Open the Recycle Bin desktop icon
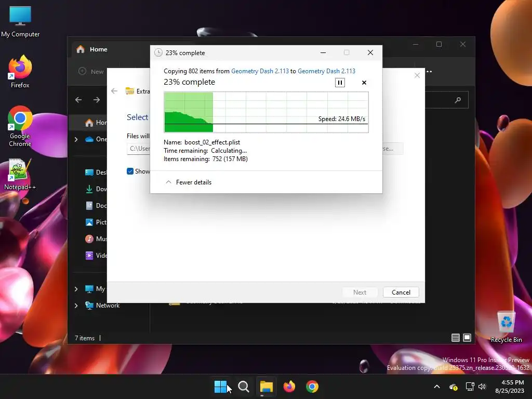532x399 pixels. 506,327
